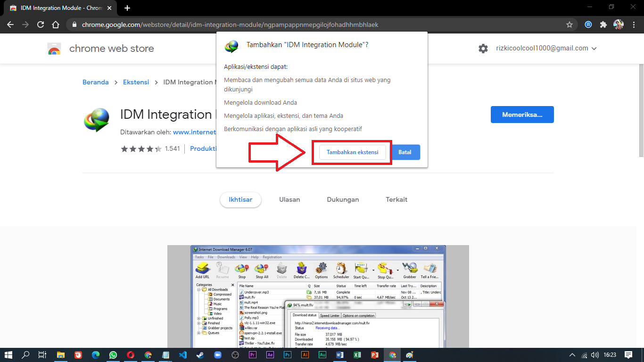The width and height of the screenshot is (644, 362).
Task: Go to Beranda breadcrumb link
Action: point(96,82)
